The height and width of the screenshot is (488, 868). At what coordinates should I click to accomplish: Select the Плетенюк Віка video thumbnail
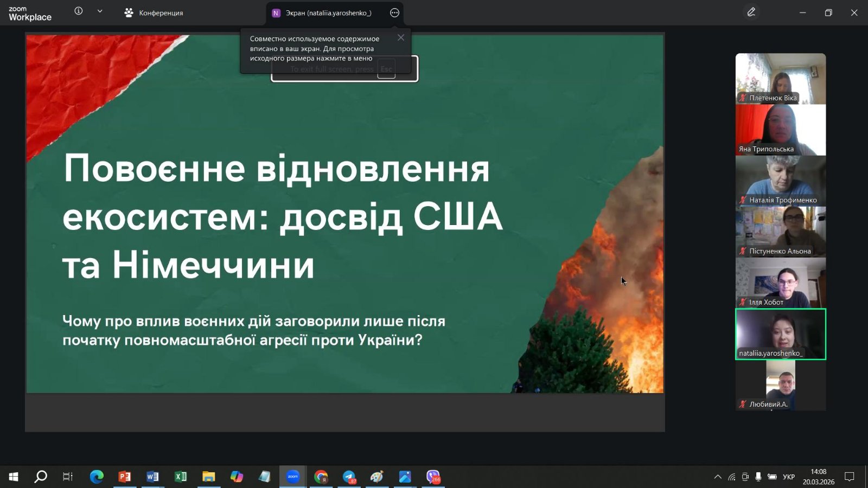click(x=780, y=79)
